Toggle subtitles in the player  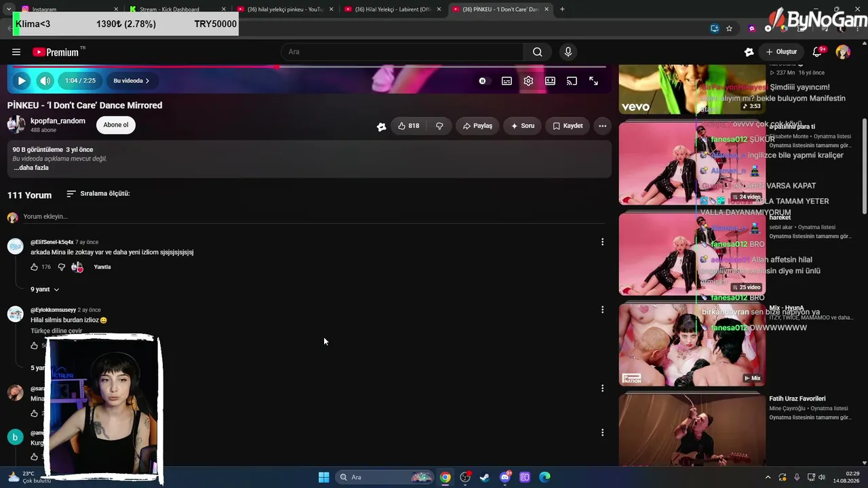(507, 81)
